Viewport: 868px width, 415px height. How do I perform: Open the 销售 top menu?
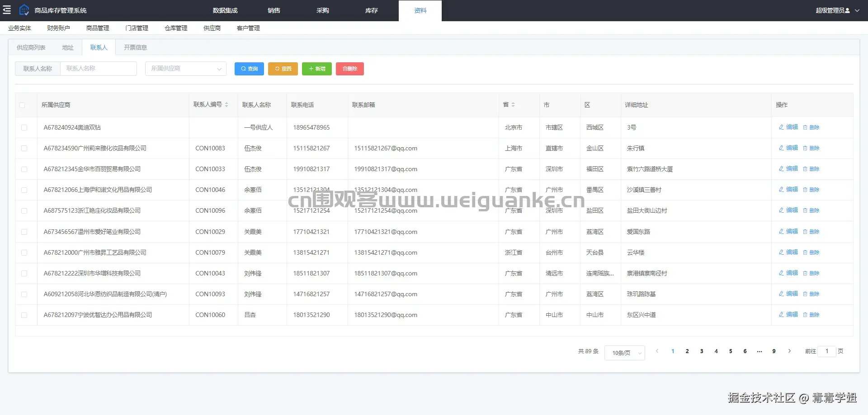coord(274,10)
